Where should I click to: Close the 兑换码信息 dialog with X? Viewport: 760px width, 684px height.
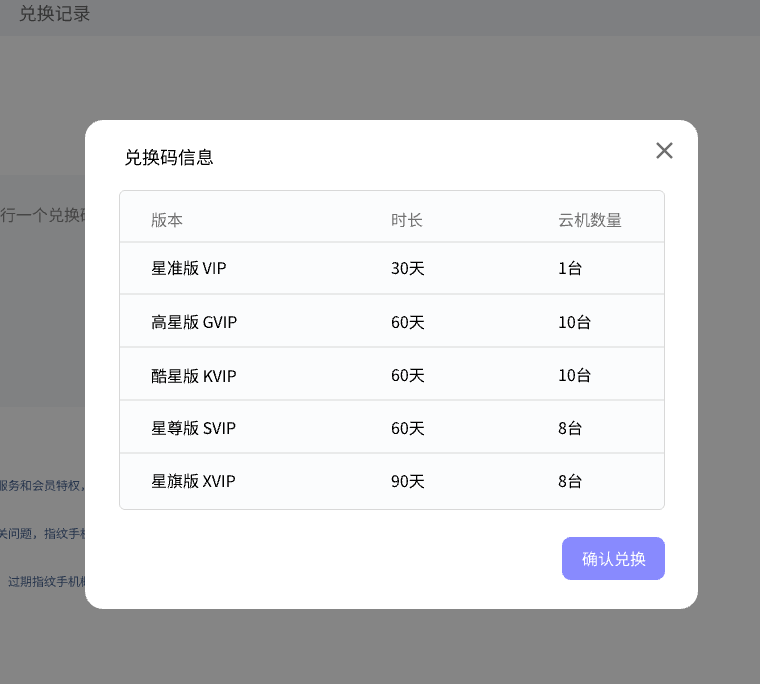click(664, 151)
